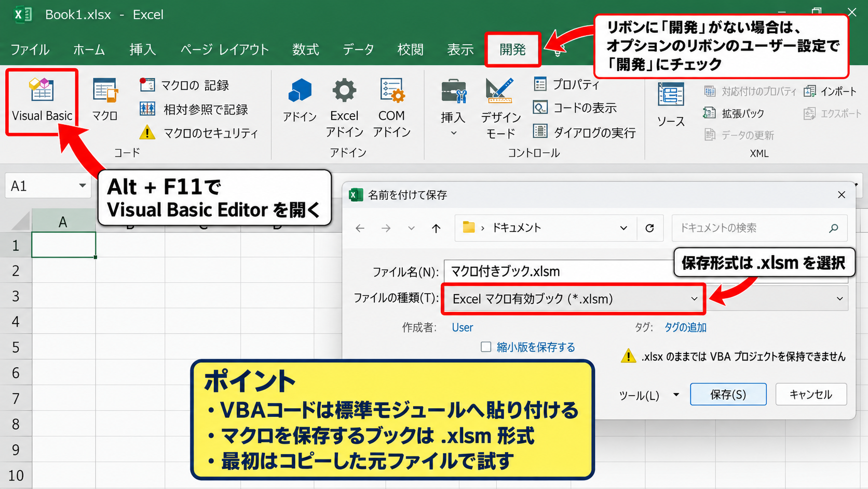The width and height of the screenshot is (868, 489).
Task: Open the blue アドイン button
Action: tap(300, 101)
